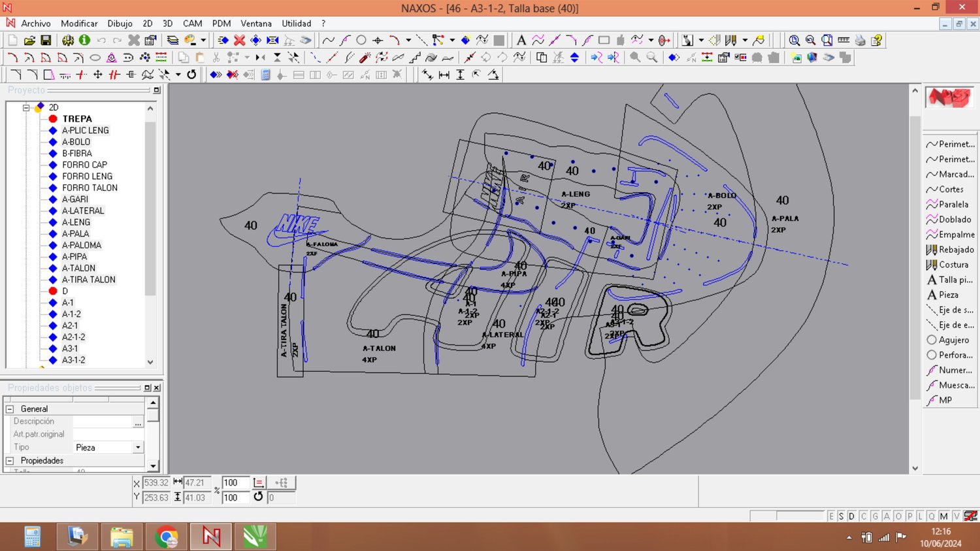Toggle the L status bar indicator
Viewport: 980px width, 551px height.
click(921, 516)
